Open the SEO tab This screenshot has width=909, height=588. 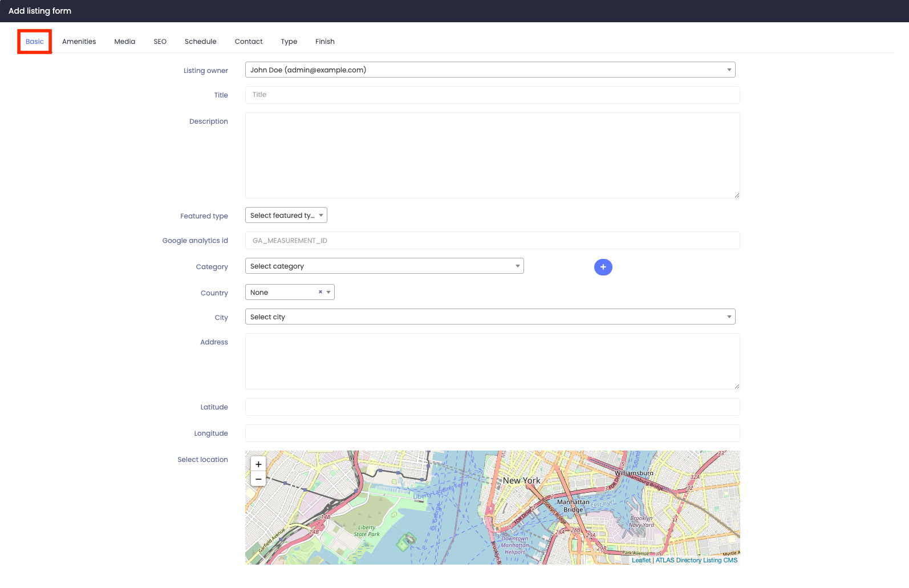160,42
